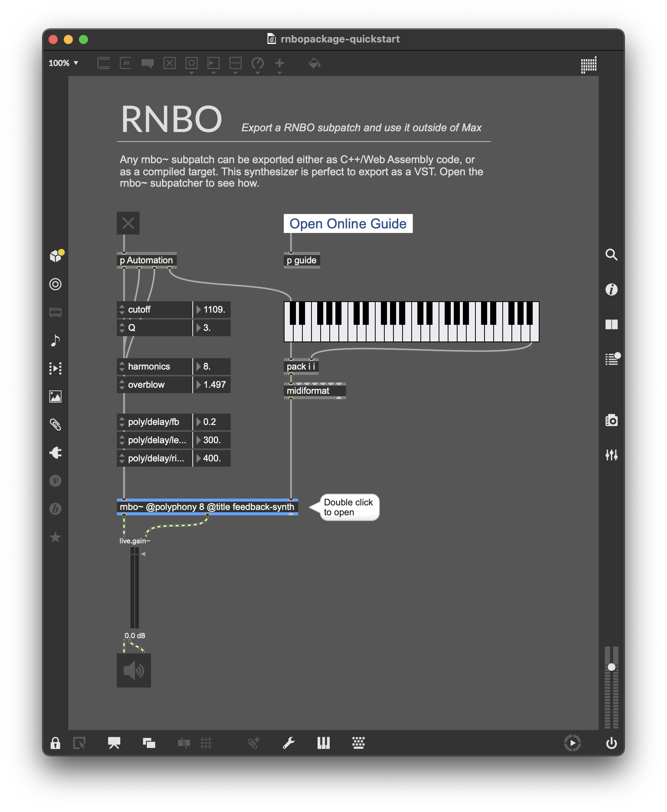Open the overblow parameter name menu
The height and width of the screenshot is (812, 667).
(154, 384)
